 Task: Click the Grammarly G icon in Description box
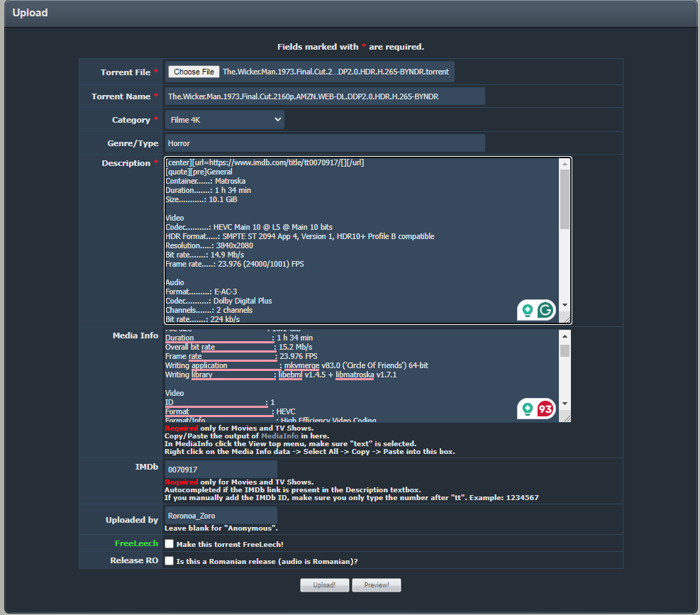pyautogui.click(x=545, y=310)
